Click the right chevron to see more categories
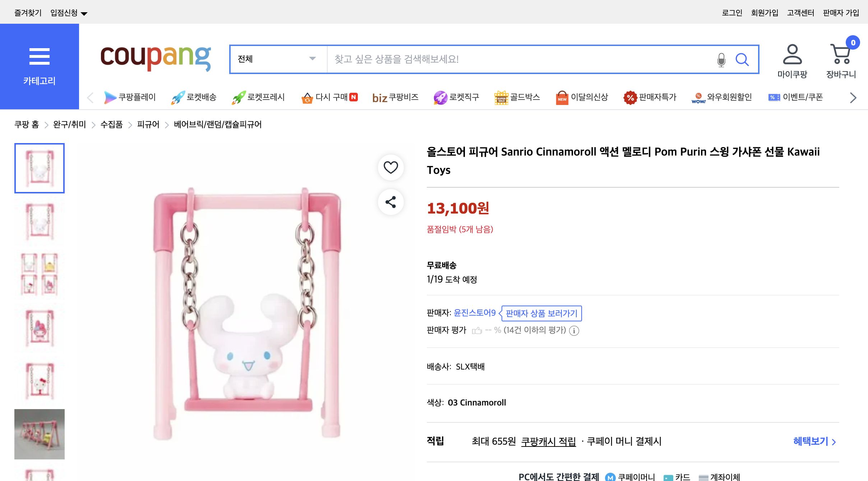Viewport: 868px width, 481px height. point(853,97)
